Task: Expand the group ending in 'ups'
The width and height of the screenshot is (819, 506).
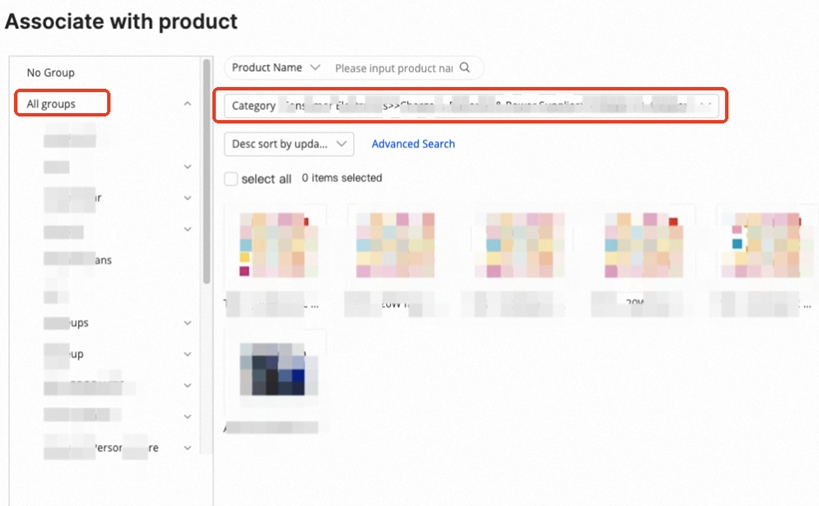Action: [x=188, y=323]
